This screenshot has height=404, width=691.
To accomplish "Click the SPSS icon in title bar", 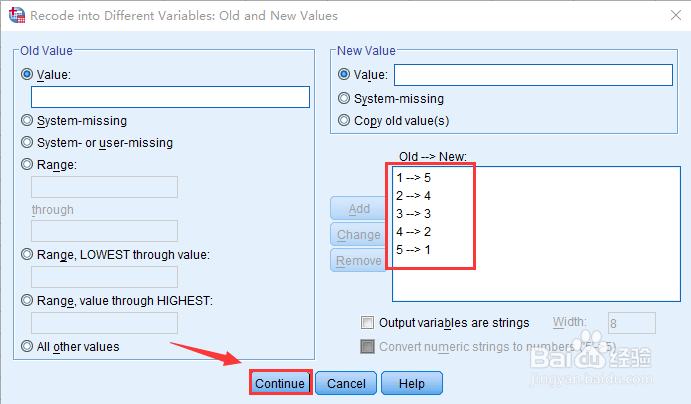I will pyautogui.click(x=14, y=15).
